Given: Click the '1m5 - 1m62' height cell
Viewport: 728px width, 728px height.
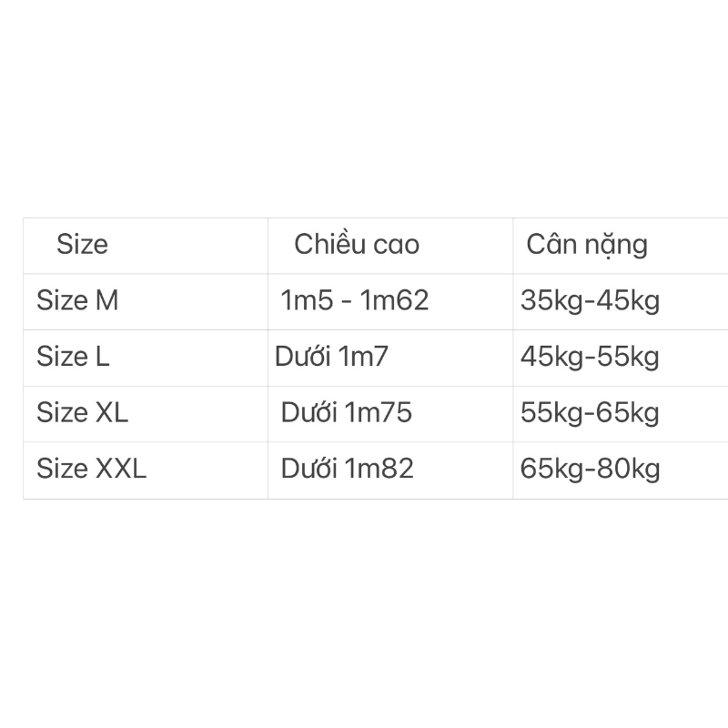Looking at the screenshot, I should (x=355, y=300).
